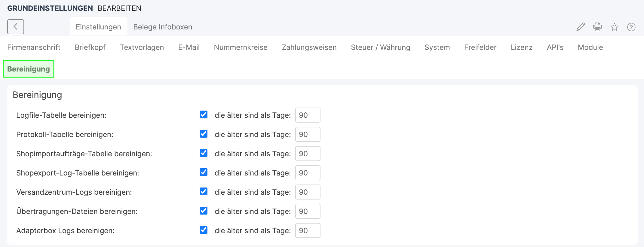Image resolution: width=644 pixels, height=247 pixels.
Task: Focus the days field for Protokoll-Tabelle
Action: [308, 134]
